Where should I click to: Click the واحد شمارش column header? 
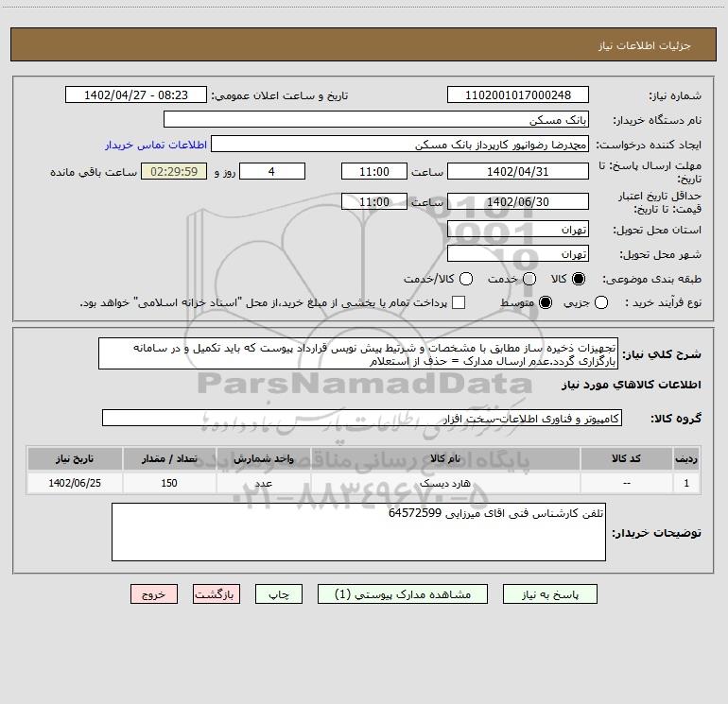[263, 459]
